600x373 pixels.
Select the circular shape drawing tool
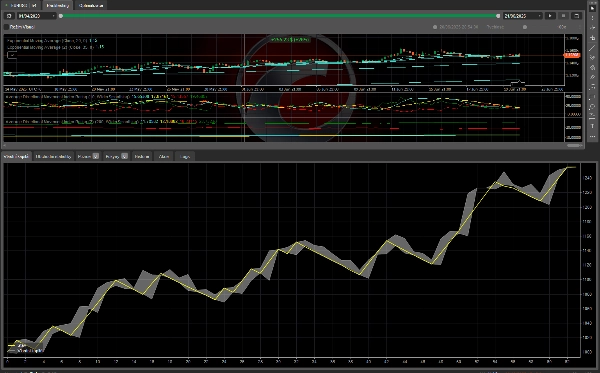pos(592,106)
